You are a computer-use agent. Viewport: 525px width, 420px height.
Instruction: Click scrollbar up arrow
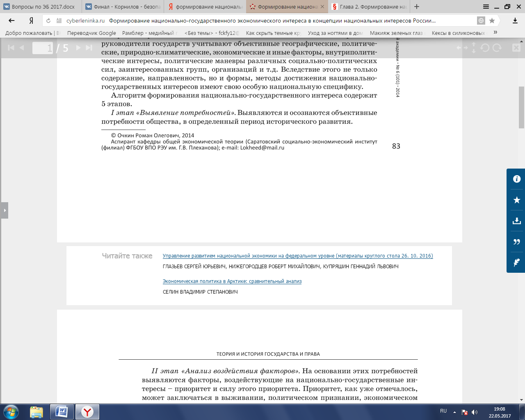tap(522, 41)
